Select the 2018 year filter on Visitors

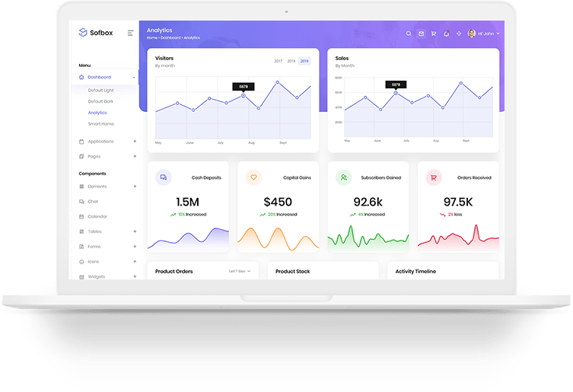coord(291,61)
